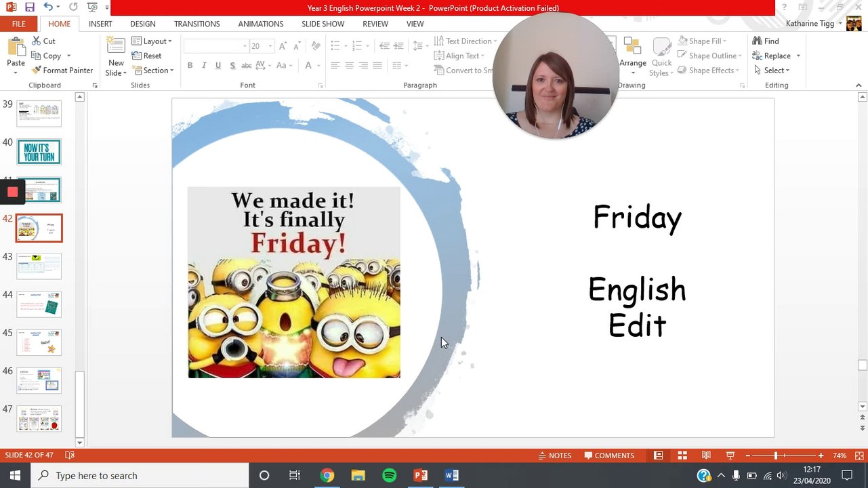This screenshot has height=488, width=868.
Task: Switch to the INSERT tab
Action: pyautogui.click(x=100, y=24)
